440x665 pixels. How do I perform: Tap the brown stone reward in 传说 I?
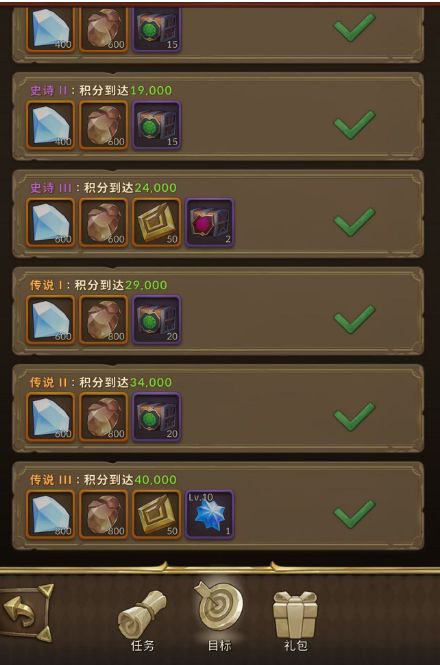104,320
